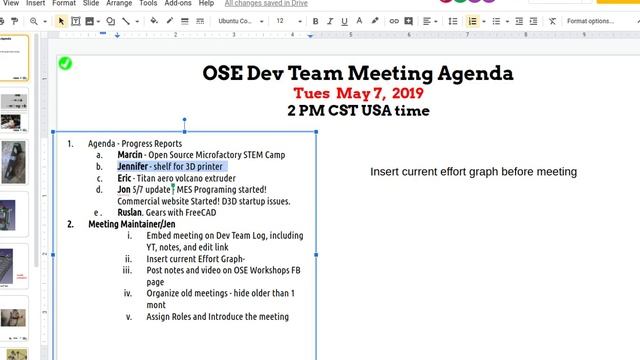This screenshot has width=640, height=360.
Task: Click the Bulleted list icon
Action: (x=496, y=21)
